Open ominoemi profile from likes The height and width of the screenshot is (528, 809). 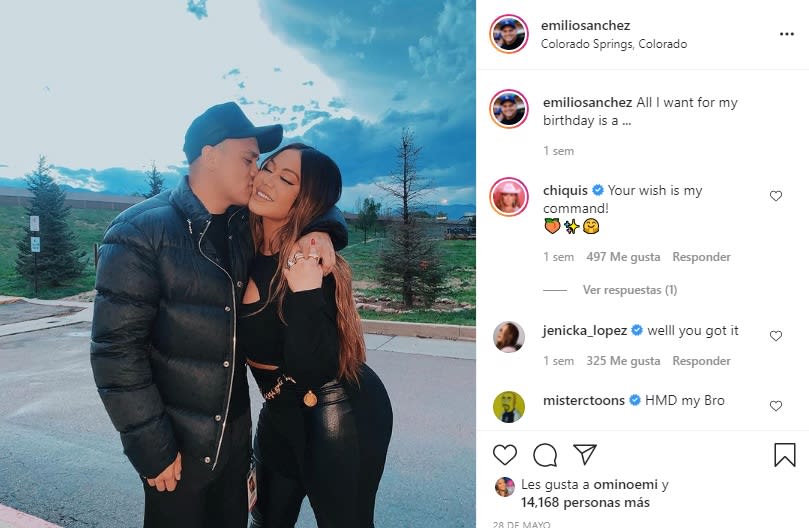625,485
